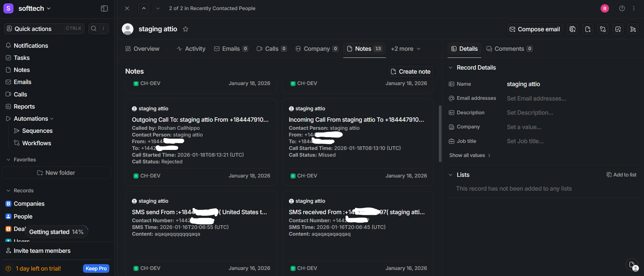Open the user avatar R menu
The height and width of the screenshot is (276, 644).
click(605, 8)
